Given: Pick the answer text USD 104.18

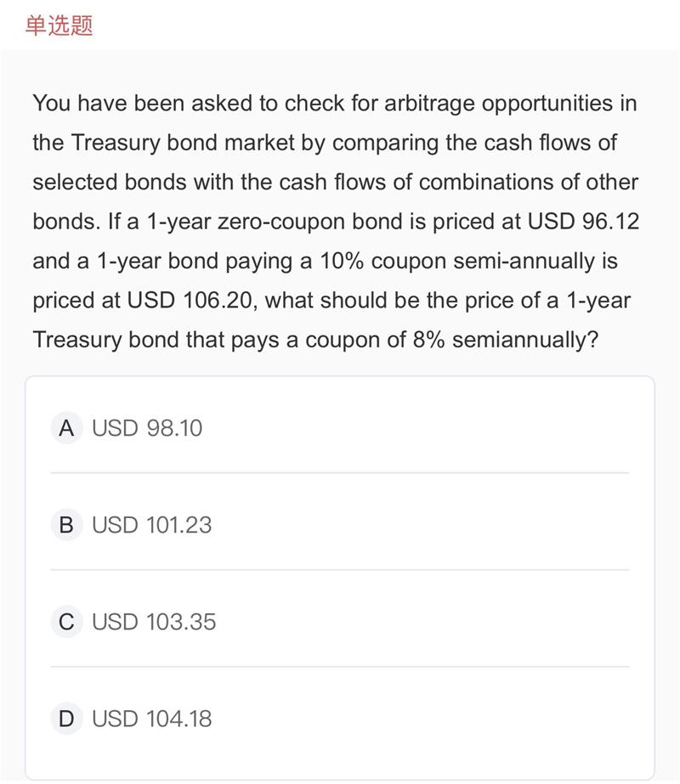Looking at the screenshot, I should tap(152, 719).
